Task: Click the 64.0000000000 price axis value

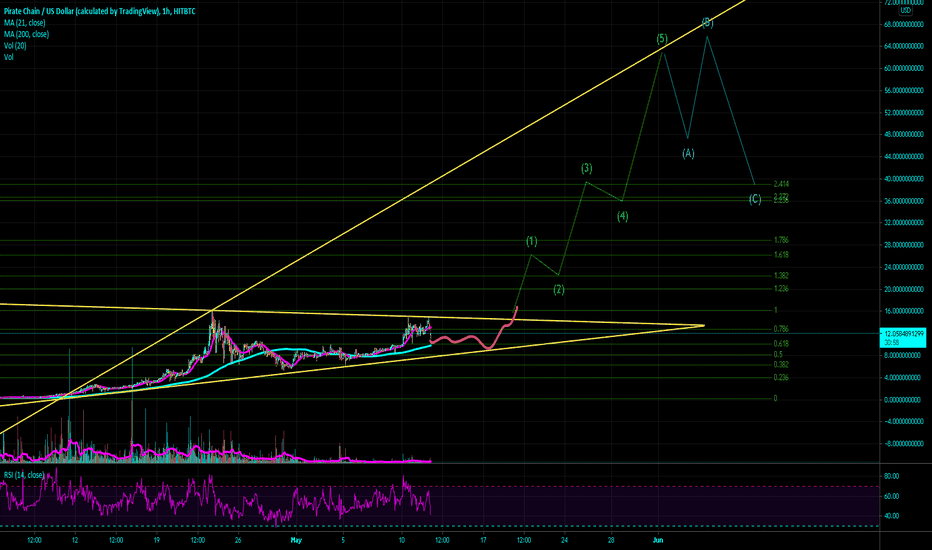Action: click(x=903, y=46)
